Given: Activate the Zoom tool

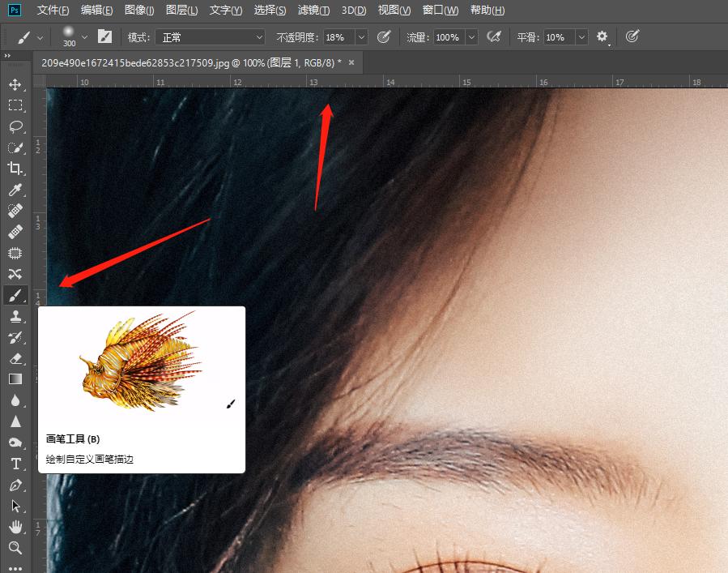Looking at the screenshot, I should pyautogui.click(x=15, y=548).
